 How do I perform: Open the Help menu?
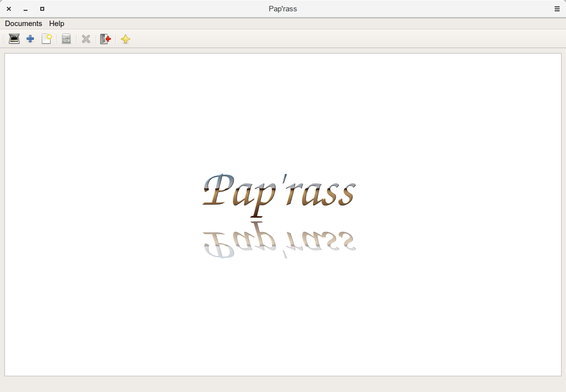pos(57,24)
